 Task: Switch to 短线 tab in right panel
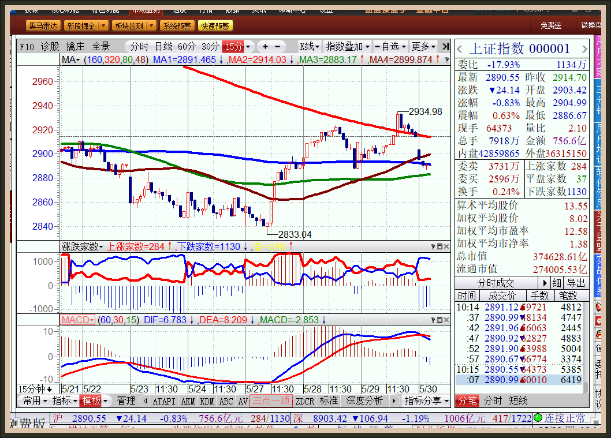pos(518,401)
